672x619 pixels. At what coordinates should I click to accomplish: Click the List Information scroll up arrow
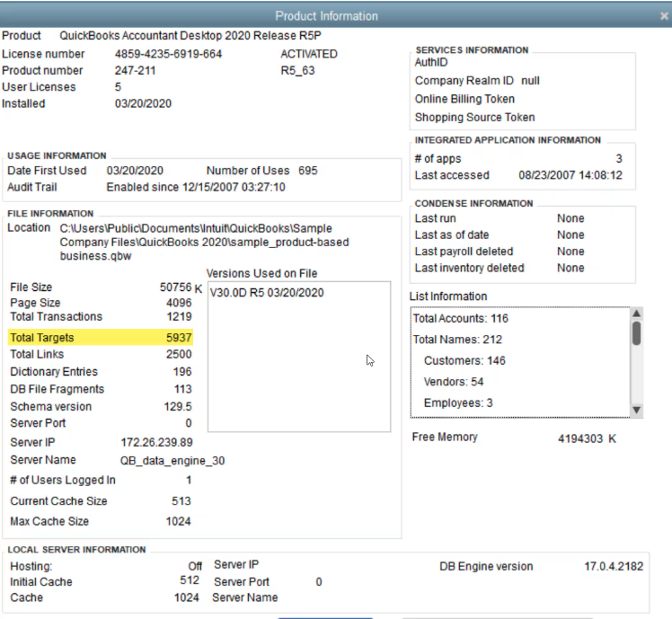tap(636, 314)
